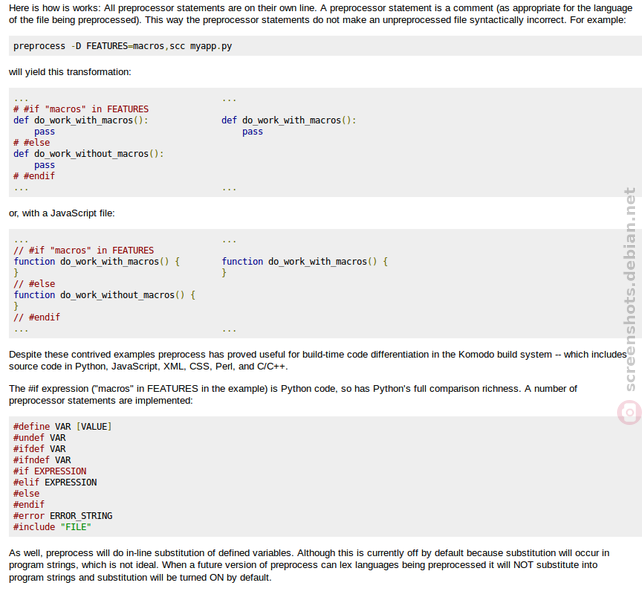Click the paragraph mentioning the Komodo build system
The height and width of the screenshot is (600, 642).
(318, 360)
